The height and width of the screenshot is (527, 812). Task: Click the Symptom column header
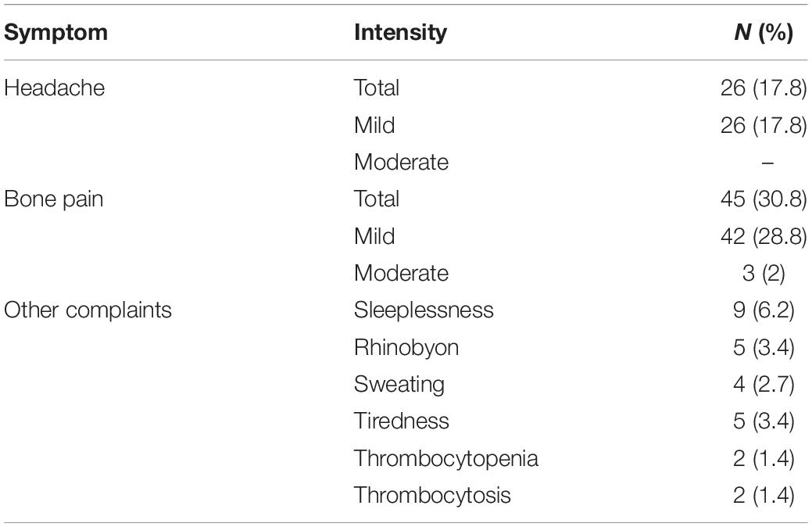point(56,33)
